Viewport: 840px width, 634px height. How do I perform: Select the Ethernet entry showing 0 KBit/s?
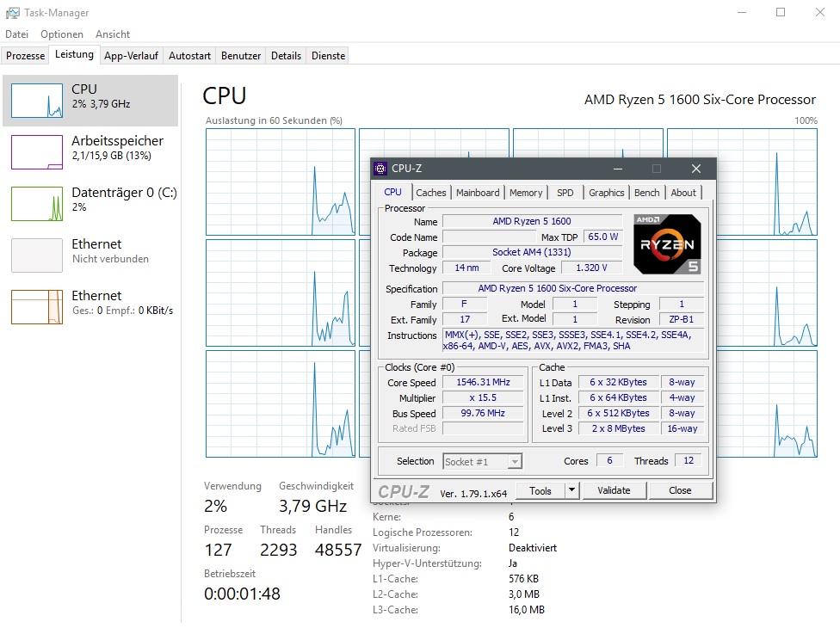(x=91, y=306)
